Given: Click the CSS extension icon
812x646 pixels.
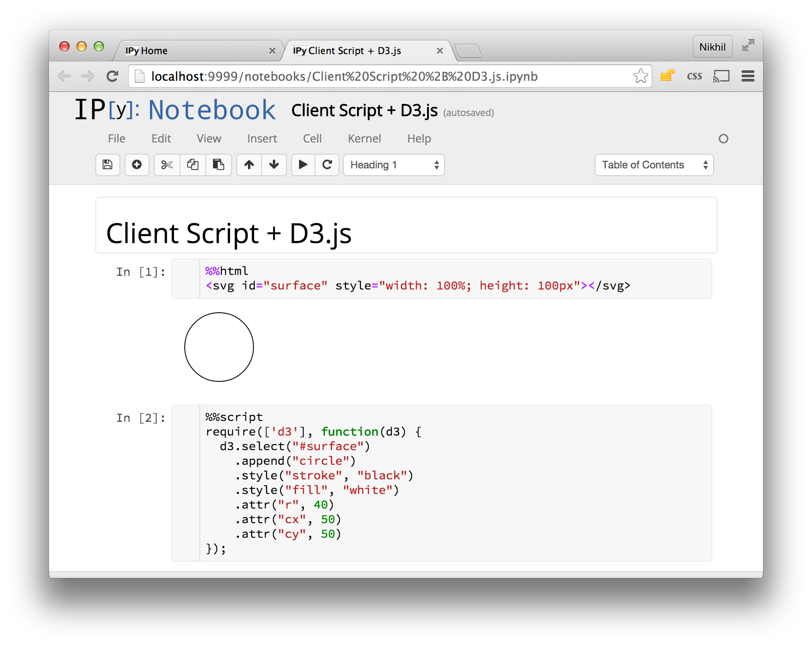Looking at the screenshot, I should coord(694,76).
